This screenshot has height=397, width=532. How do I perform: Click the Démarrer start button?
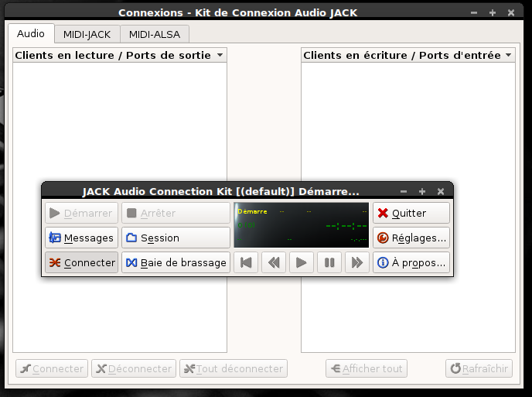tap(81, 213)
